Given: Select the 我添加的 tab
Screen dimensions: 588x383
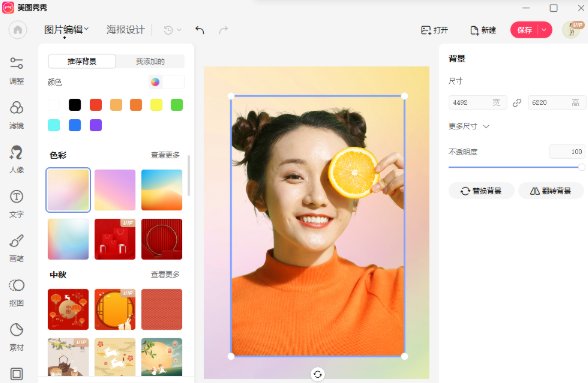Looking at the screenshot, I should [x=150, y=61].
